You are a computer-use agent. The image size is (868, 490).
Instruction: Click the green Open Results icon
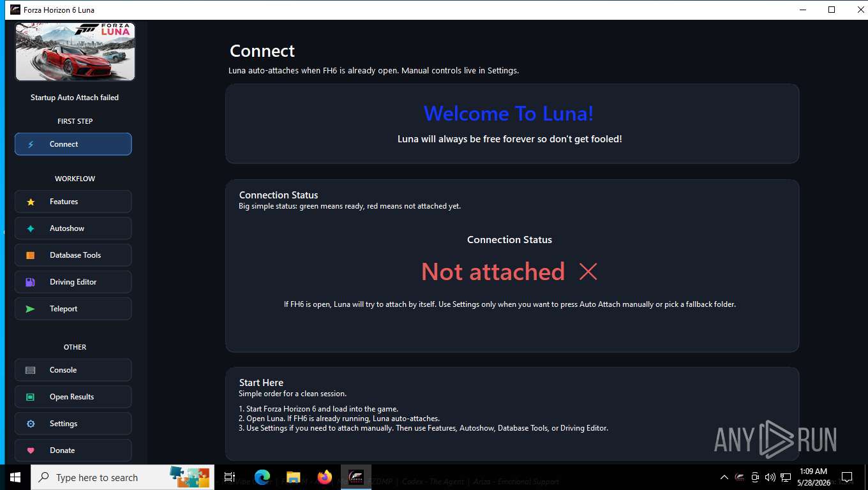coord(31,397)
